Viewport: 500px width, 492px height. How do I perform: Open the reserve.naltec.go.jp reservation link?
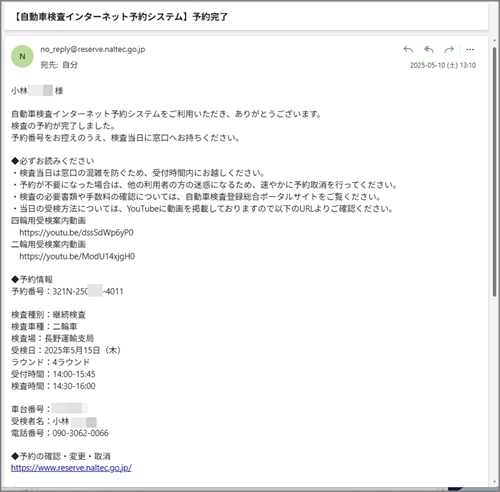pos(71,468)
